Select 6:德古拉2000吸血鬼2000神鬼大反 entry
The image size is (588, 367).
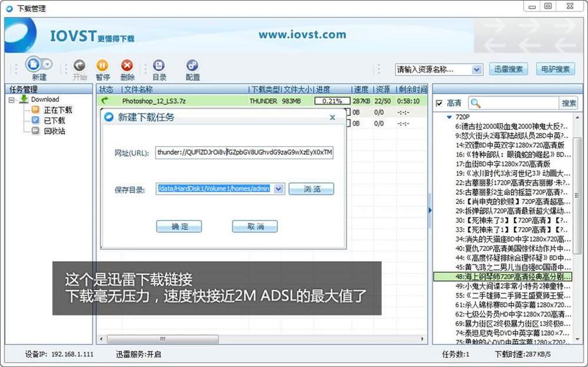pos(512,126)
